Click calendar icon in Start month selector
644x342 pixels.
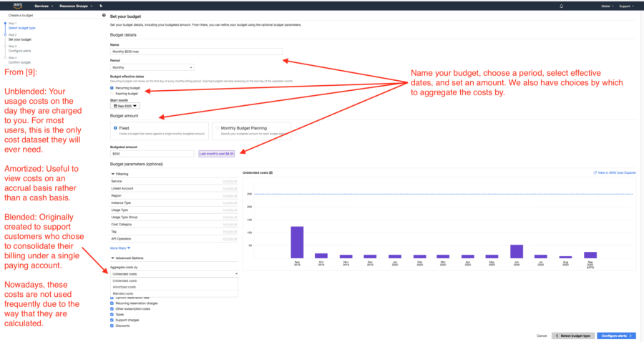(115, 106)
